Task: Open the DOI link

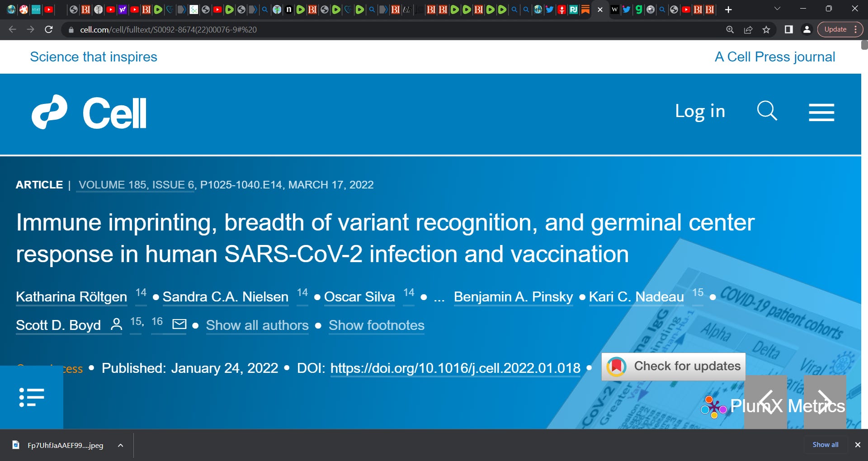Action: pos(455,368)
